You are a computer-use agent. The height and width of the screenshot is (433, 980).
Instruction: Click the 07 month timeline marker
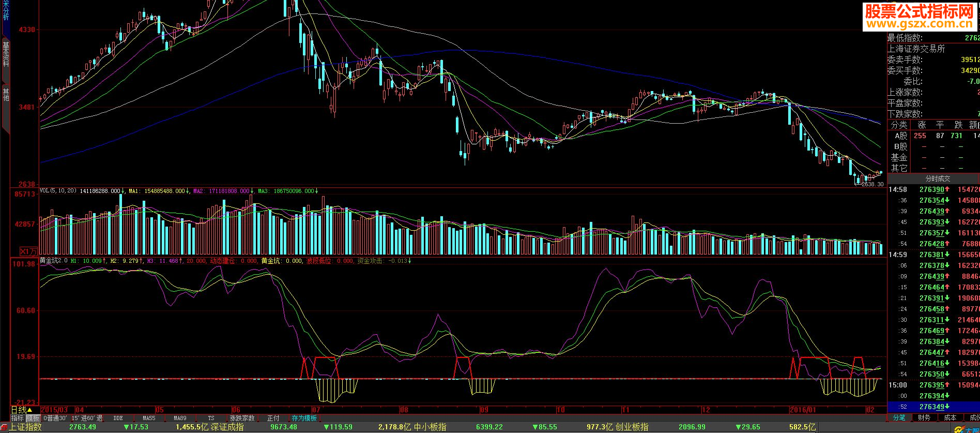pyautogui.click(x=316, y=410)
